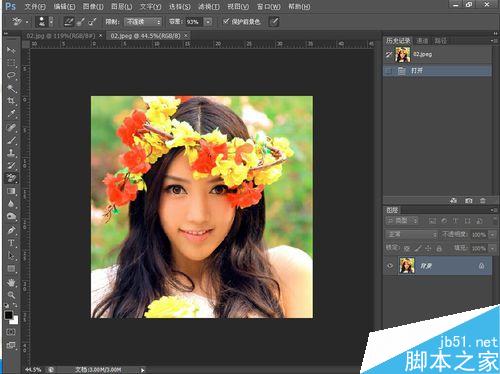Select the Pen tool
The image size is (500, 374).
[x=11, y=230]
